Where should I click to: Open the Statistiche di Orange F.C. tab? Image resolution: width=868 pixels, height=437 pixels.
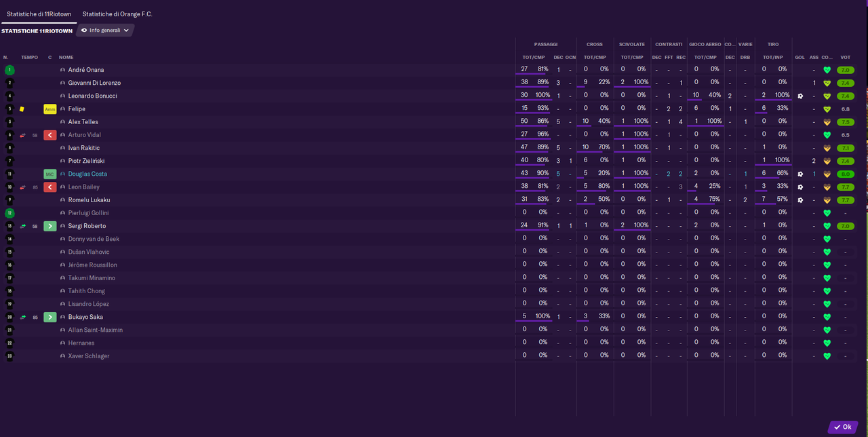click(x=117, y=14)
